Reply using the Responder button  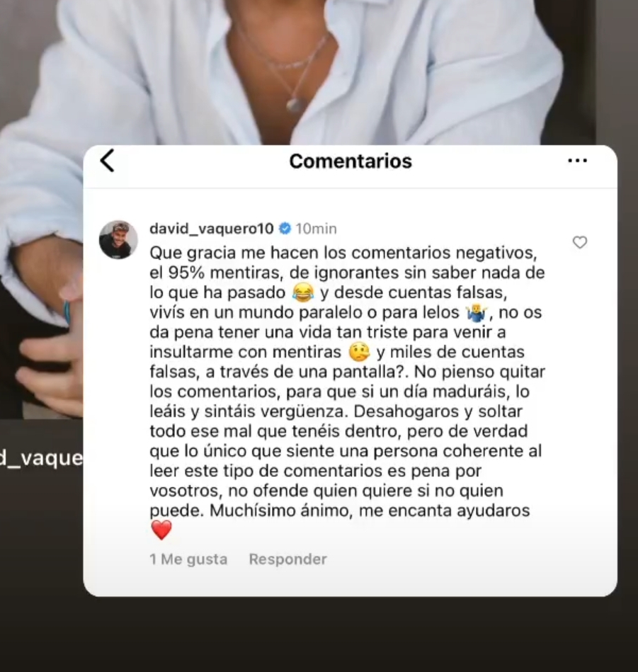(288, 559)
